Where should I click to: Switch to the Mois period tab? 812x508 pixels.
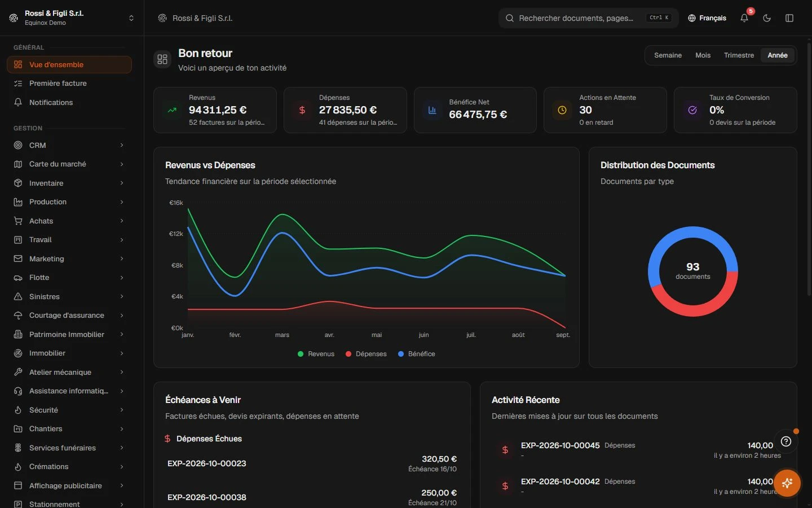(x=703, y=55)
